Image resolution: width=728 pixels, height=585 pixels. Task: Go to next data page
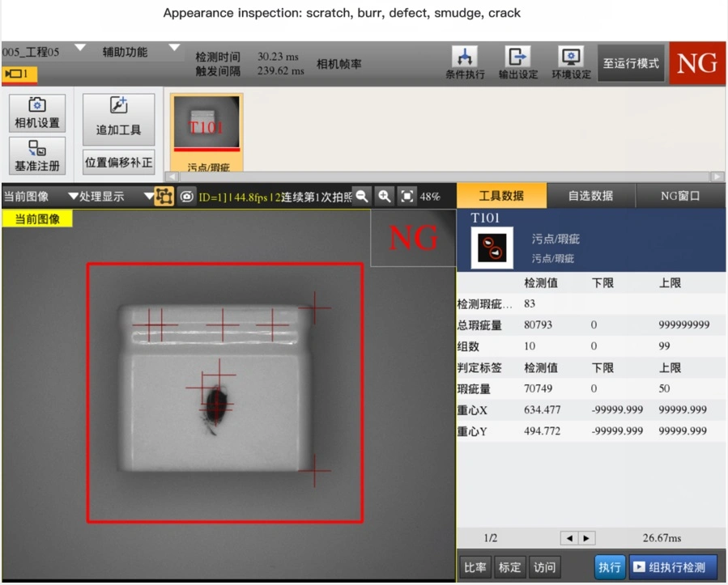point(586,538)
